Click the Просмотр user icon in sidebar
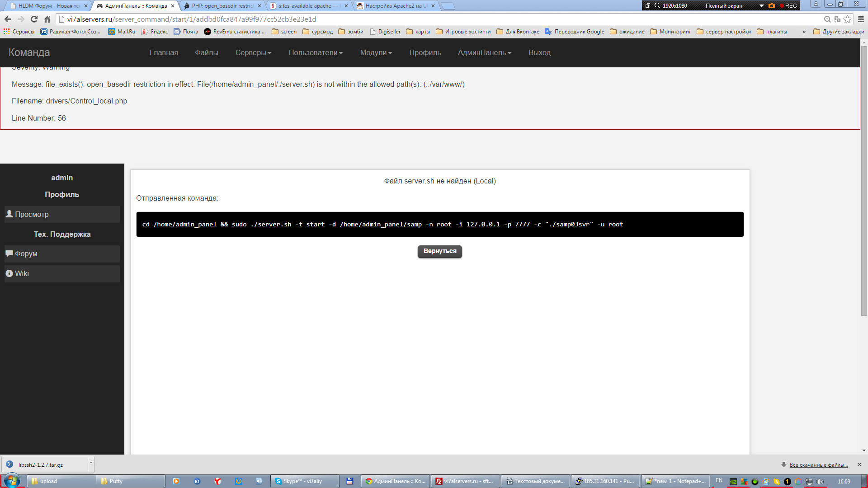The width and height of the screenshot is (868, 488). pyautogui.click(x=9, y=214)
